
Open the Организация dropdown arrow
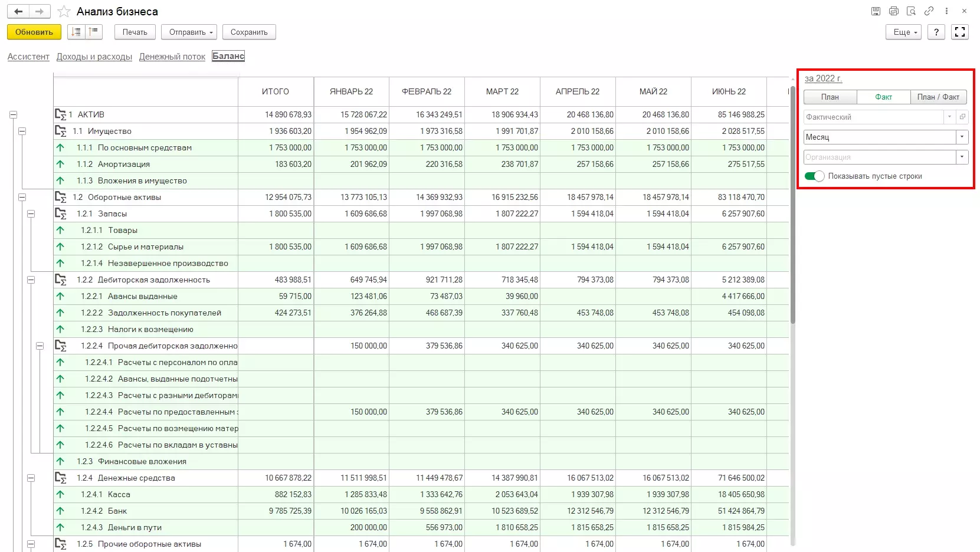[962, 157]
